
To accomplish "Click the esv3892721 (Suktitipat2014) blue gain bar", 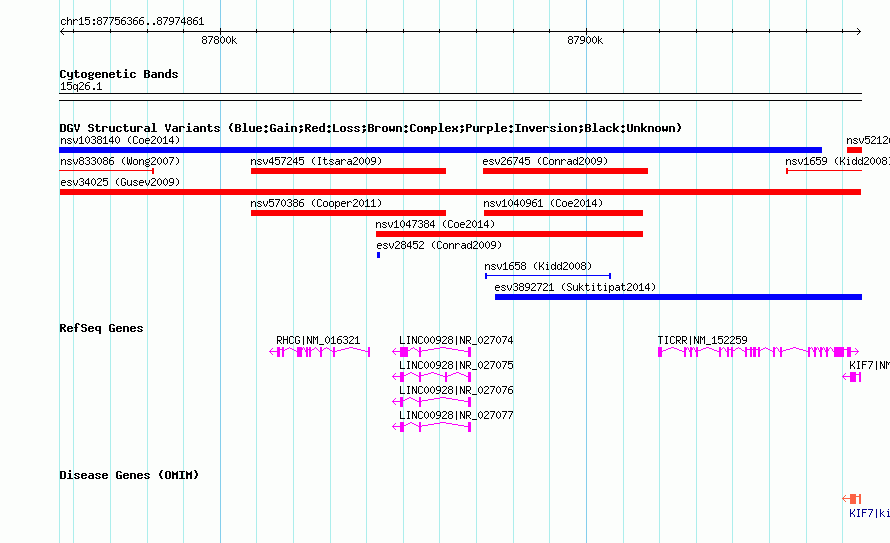I will [678, 297].
